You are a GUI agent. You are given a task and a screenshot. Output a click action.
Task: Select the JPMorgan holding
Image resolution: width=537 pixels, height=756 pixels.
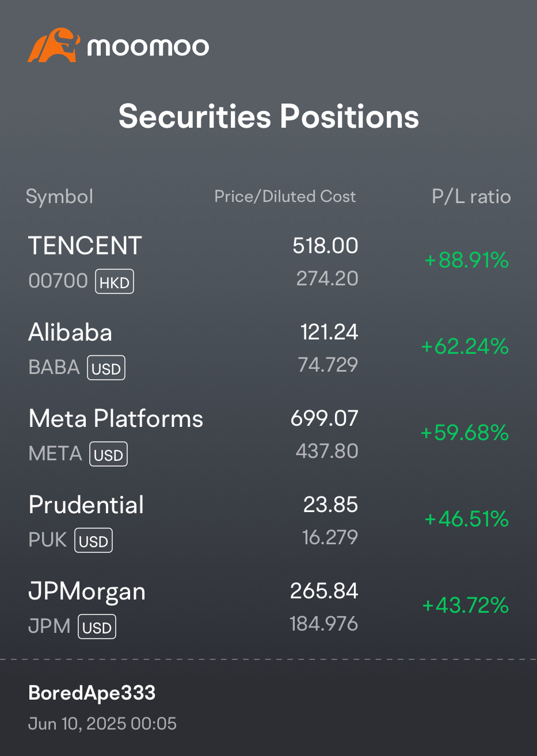tap(87, 592)
